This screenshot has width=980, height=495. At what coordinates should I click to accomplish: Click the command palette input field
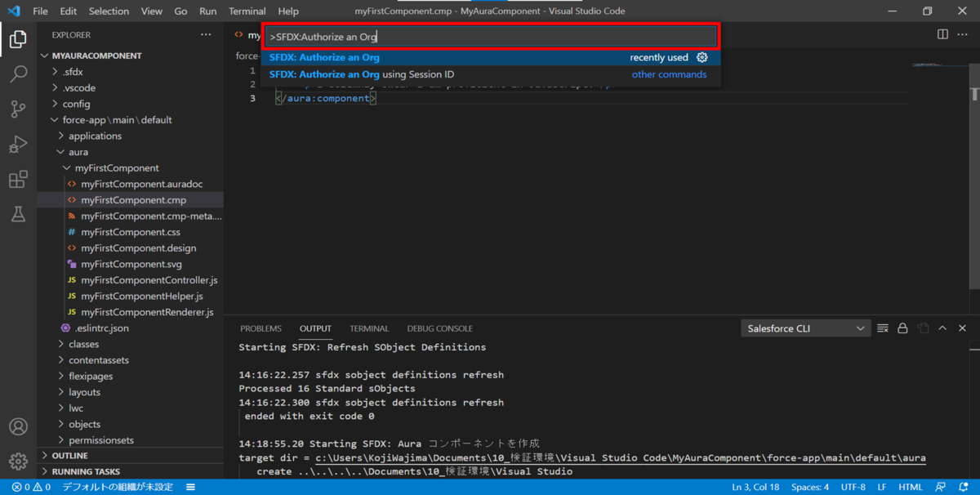click(491, 37)
